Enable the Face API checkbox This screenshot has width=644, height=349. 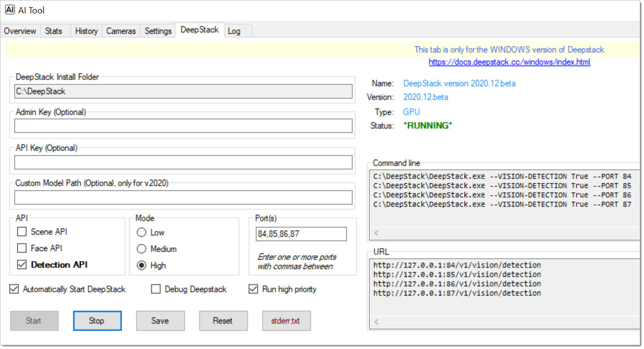click(21, 248)
